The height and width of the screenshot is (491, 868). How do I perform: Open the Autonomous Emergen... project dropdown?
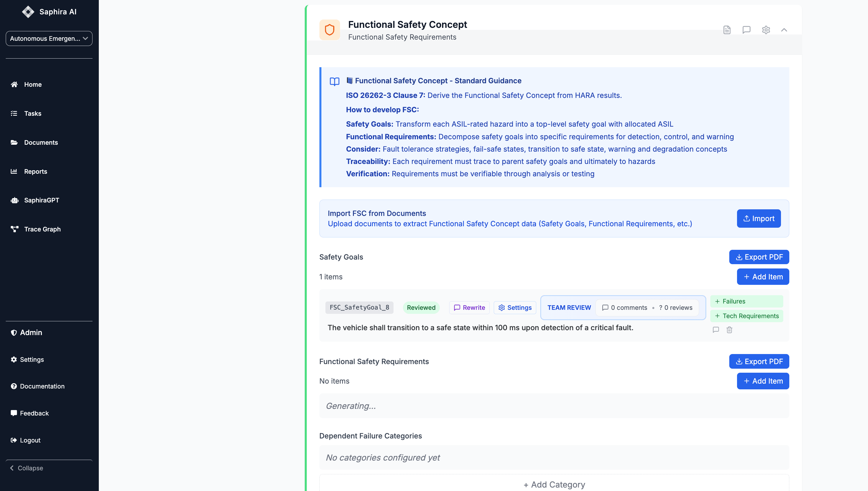click(x=49, y=38)
